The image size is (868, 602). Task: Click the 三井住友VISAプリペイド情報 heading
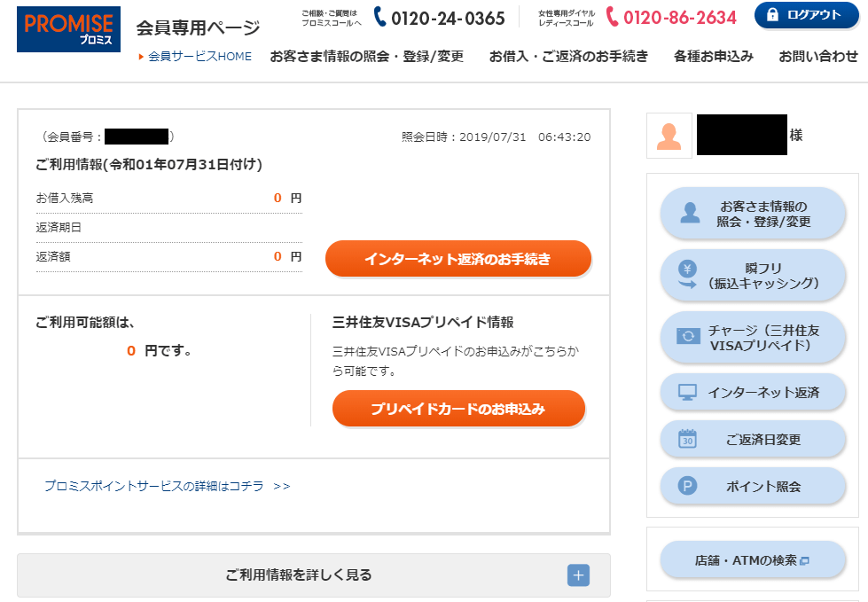(x=423, y=322)
